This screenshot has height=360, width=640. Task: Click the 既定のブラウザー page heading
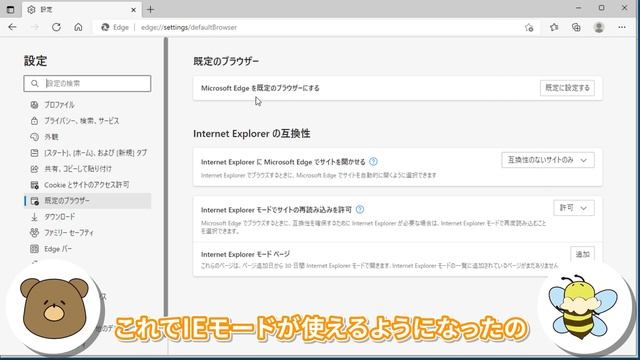(x=226, y=61)
